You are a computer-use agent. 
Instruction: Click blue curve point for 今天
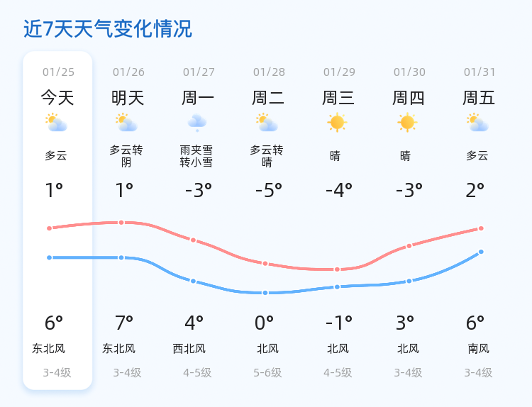[49, 258]
